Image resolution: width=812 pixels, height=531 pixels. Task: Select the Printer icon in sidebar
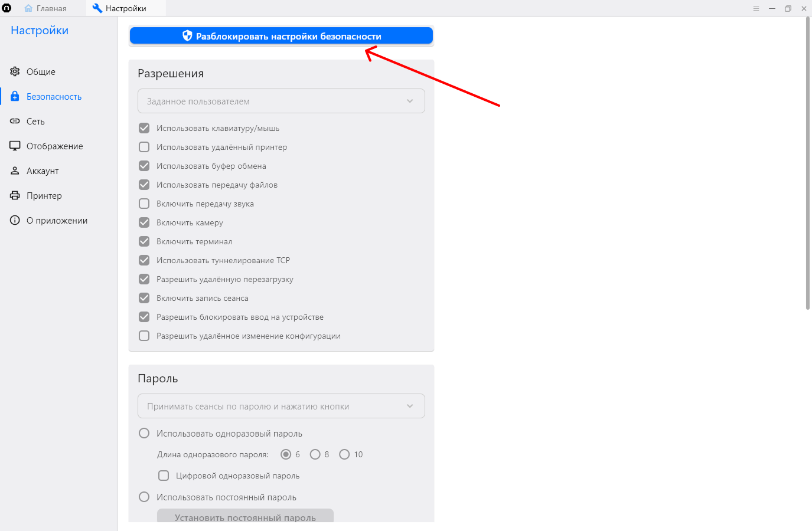coord(15,195)
